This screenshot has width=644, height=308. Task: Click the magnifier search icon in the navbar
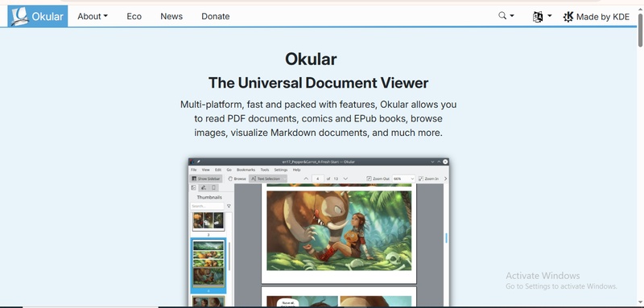[x=502, y=15]
